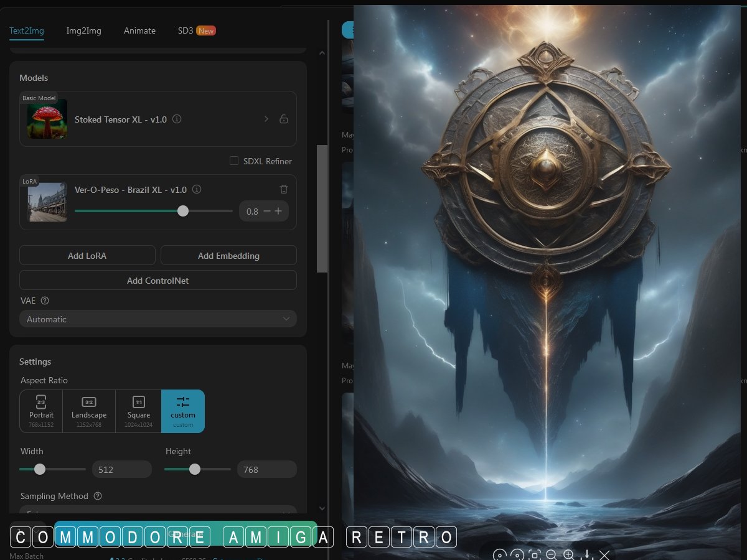Open info for Ver-O-Peso Brazil XL LoRA
This screenshot has height=560, width=747.
coord(197,189)
